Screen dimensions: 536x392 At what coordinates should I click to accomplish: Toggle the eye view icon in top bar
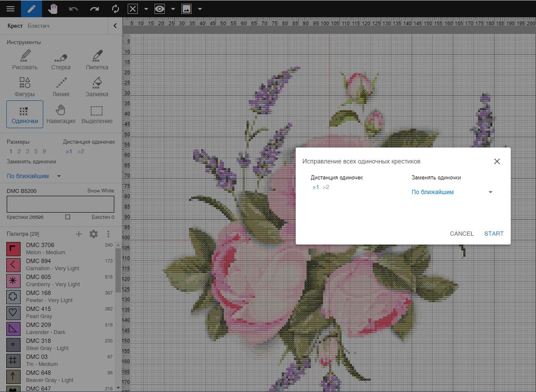tap(159, 8)
